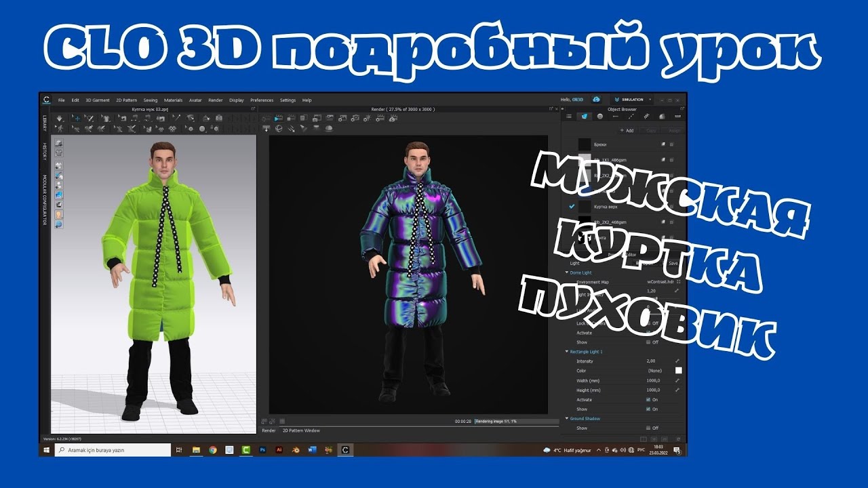Open the HISTORY side tab
Screen dimensions: 868x488
pyautogui.click(x=45, y=150)
